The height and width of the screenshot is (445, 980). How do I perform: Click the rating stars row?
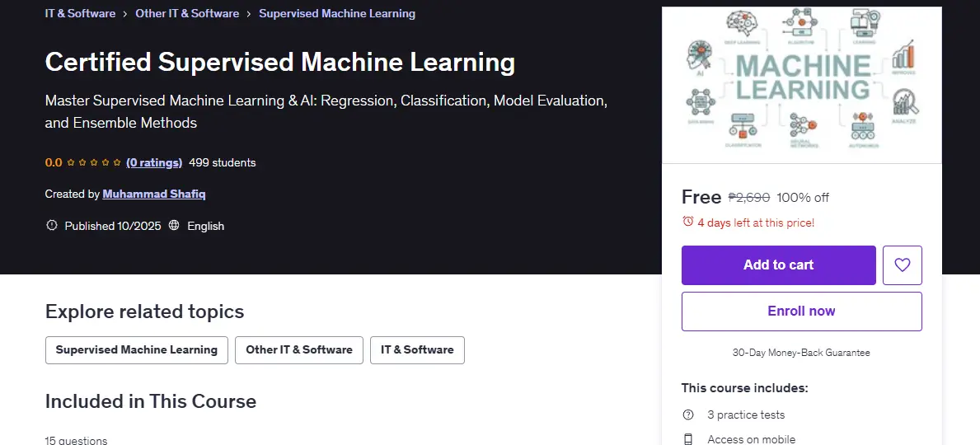coord(94,162)
